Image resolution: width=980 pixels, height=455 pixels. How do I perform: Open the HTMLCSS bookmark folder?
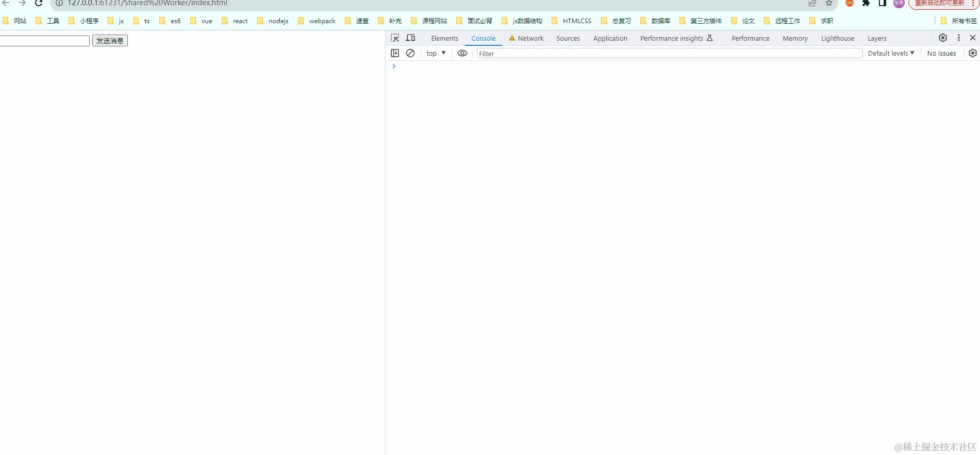pos(572,21)
